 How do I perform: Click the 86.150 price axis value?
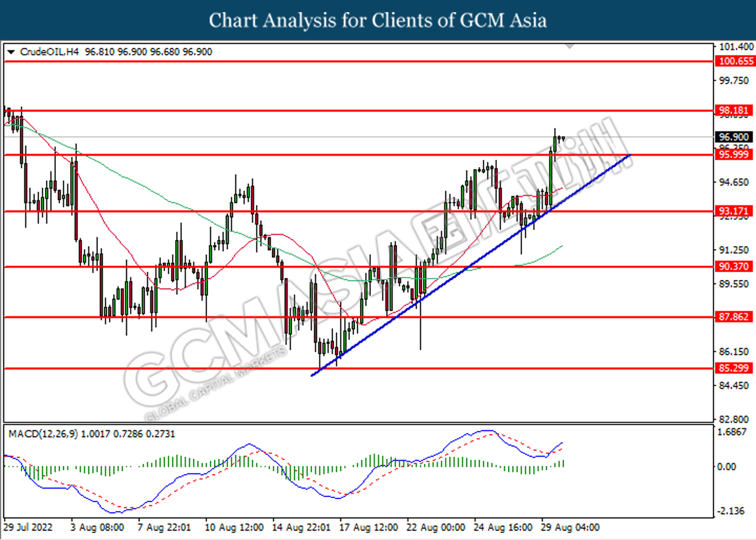point(734,351)
